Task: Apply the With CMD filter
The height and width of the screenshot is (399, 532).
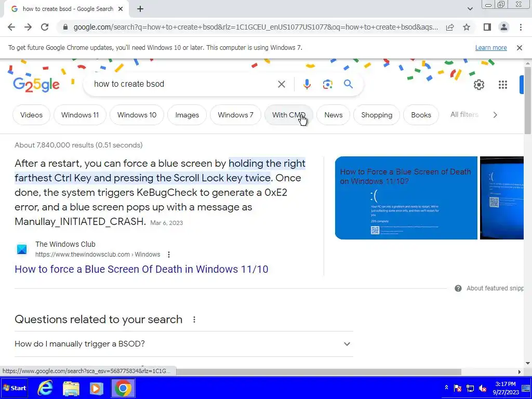Action: [289, 115]
